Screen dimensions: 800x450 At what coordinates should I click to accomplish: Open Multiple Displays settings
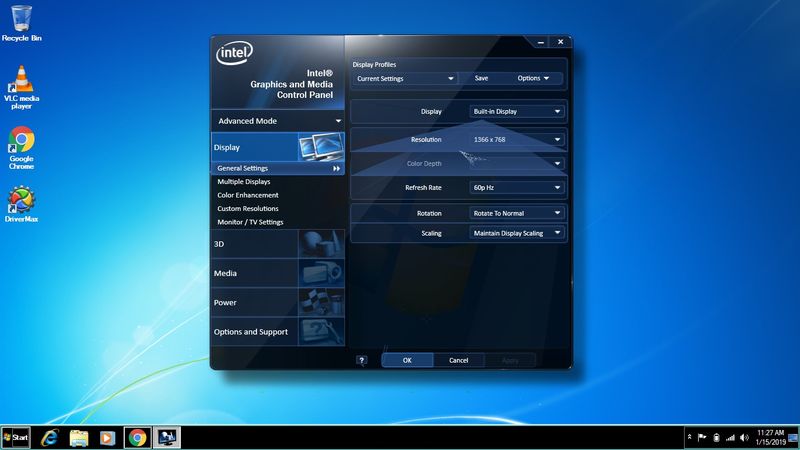pos(244,182)
